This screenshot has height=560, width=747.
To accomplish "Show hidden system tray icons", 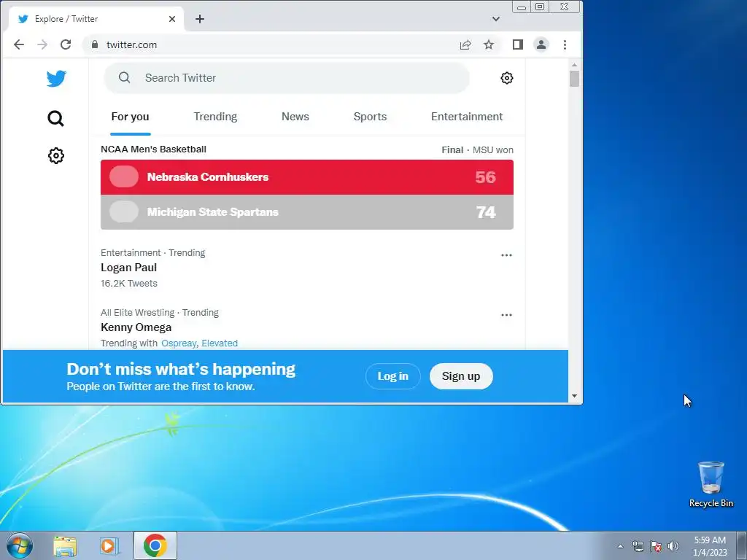I will click(620, 546).
